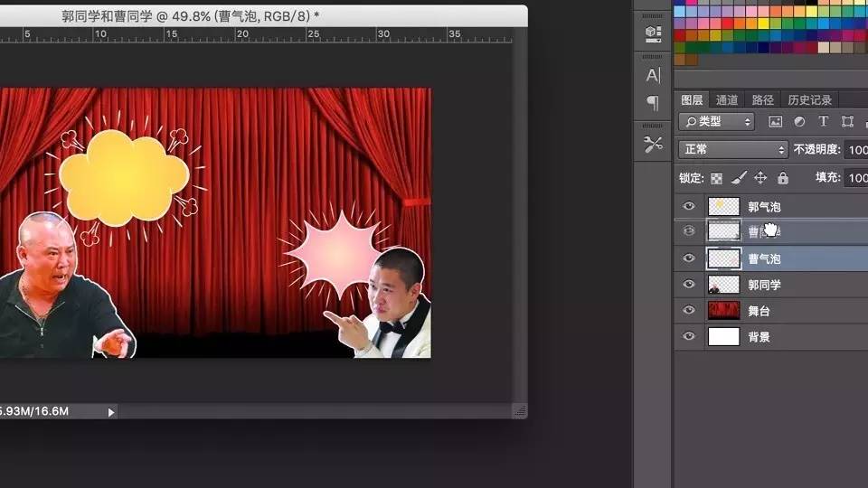The image size is (868, 488).
Task: Click the lock image pixels brush icon
Action: tap(739, 178)
